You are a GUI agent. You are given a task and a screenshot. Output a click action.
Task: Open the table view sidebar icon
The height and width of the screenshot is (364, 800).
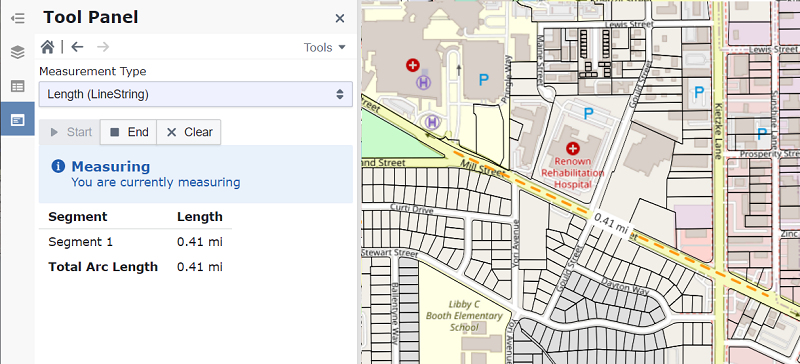[17, 86]
